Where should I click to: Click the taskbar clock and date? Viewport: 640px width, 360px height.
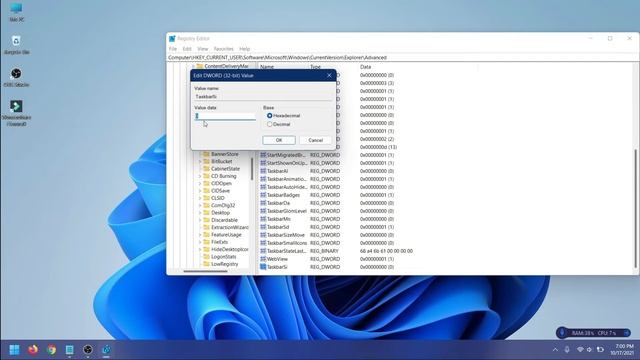622,350
